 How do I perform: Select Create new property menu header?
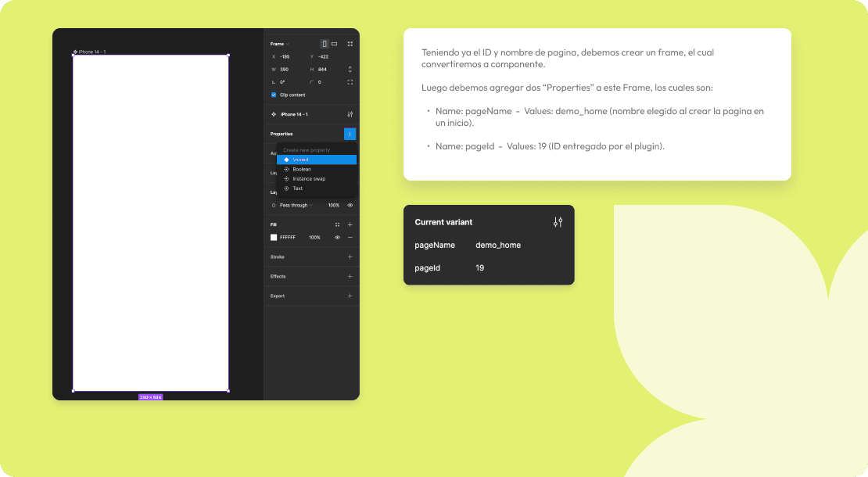[x=307, y=149]
